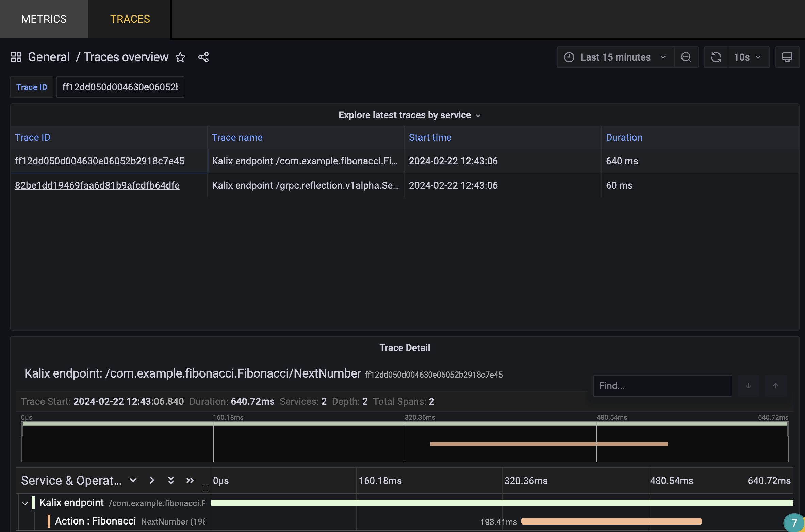This screenshot has width=805, height=532.
Task: Open the dashboards grid icon beside General
Action: pos(16,57)
